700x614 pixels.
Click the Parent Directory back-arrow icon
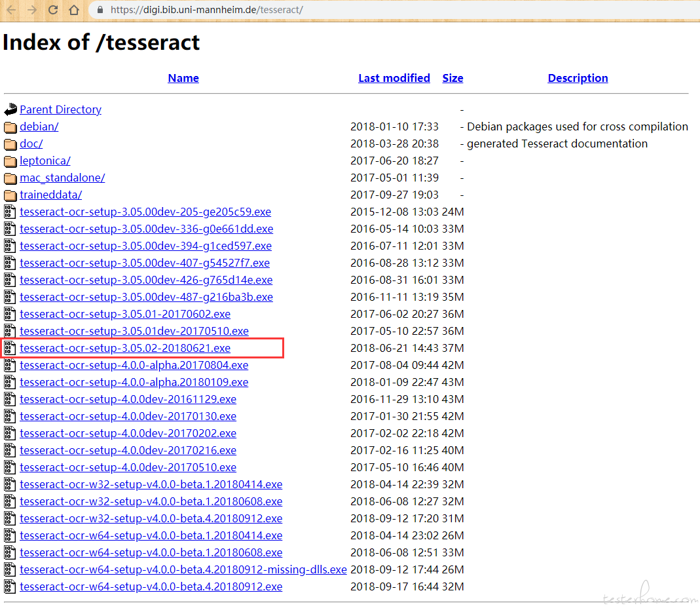[x=10, y=109]
